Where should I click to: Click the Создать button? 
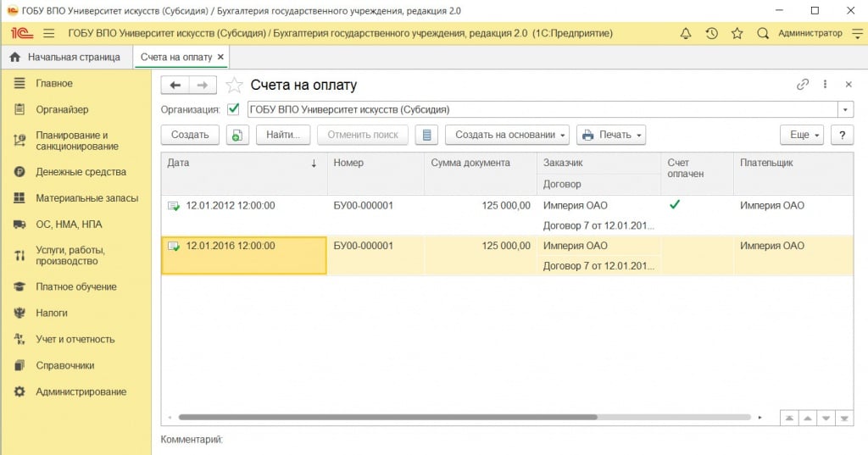click(190, 135)
